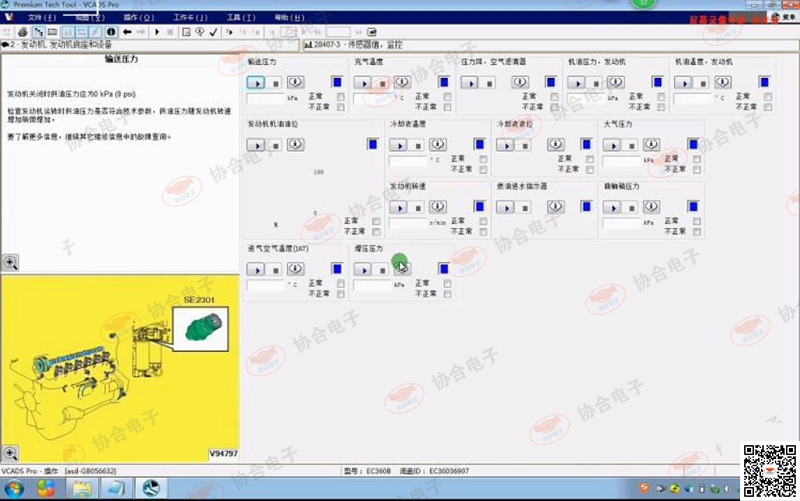
Task: Zoom the 输送压力 description text magnifier
Action: coord(10,263)
